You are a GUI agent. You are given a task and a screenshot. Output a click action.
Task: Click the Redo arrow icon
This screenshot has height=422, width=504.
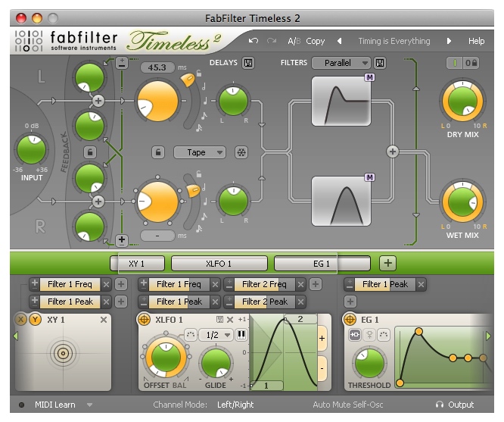[272, 41]
